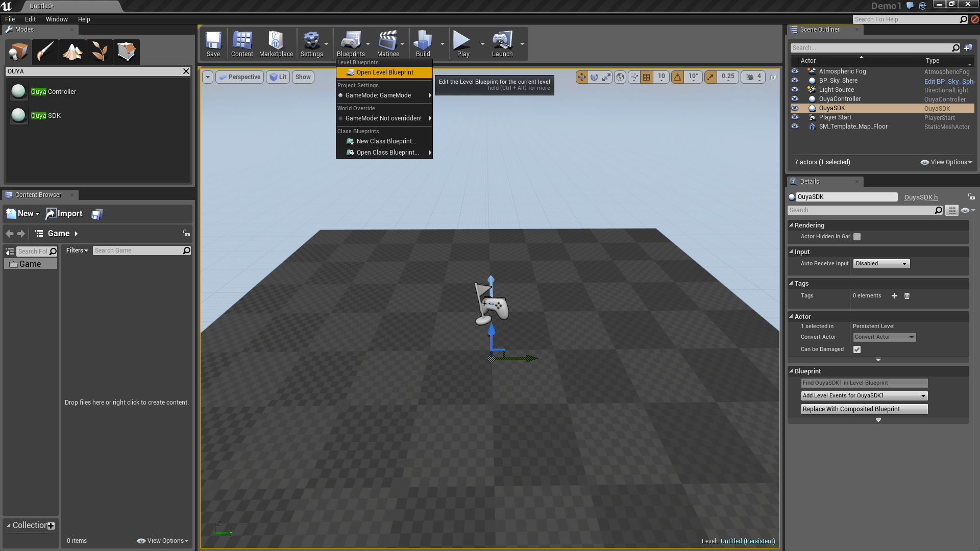Viewport: 980px width, 551px height.
Task: Select the Paint mode brush icon
Action: click(x=45, y=52)
